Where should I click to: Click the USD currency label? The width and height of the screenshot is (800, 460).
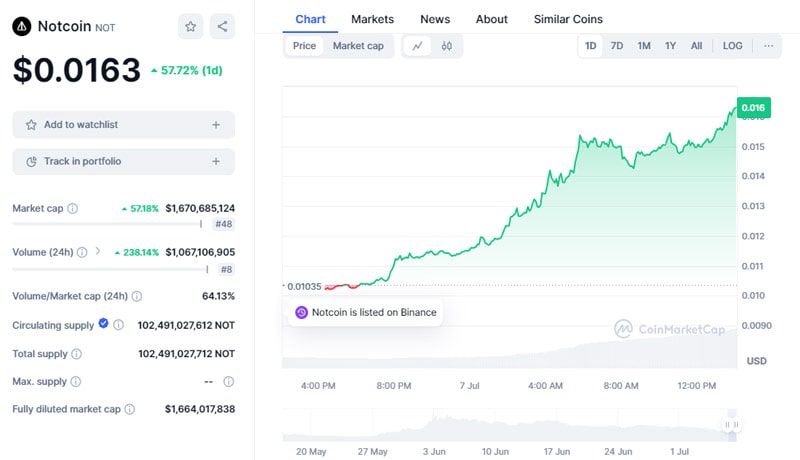pos(757,361)
